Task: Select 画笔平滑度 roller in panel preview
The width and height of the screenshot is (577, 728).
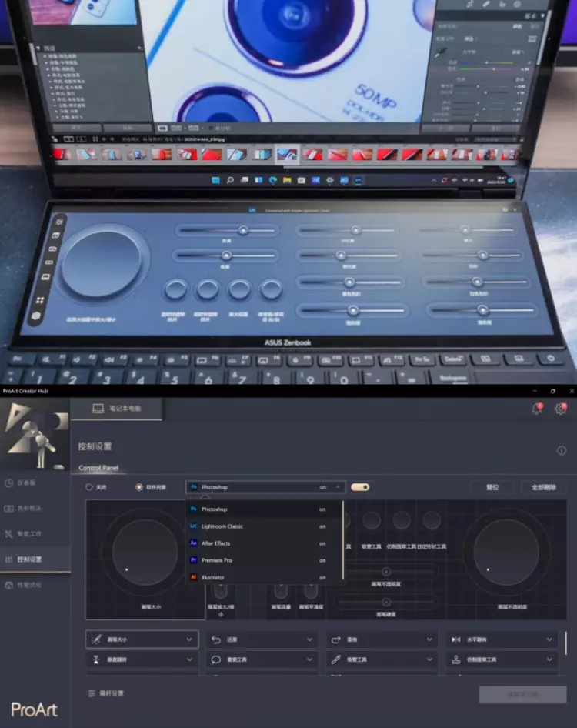Action: tap(311, 592)
